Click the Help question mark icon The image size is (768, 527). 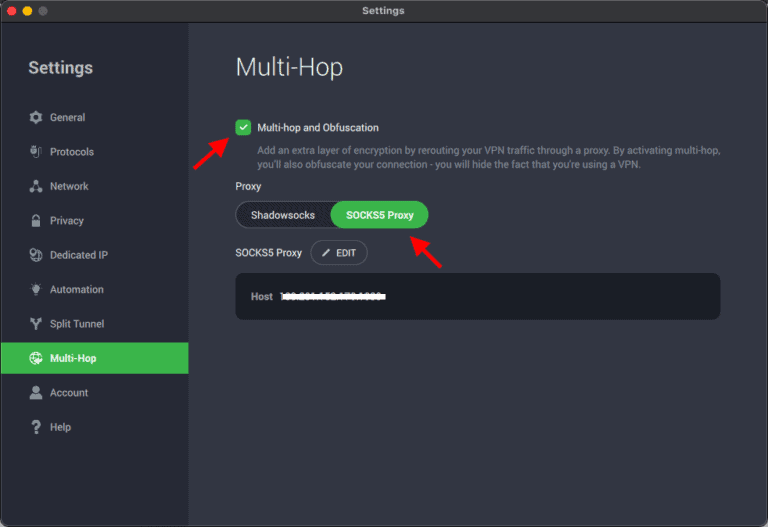pos(36,427)
